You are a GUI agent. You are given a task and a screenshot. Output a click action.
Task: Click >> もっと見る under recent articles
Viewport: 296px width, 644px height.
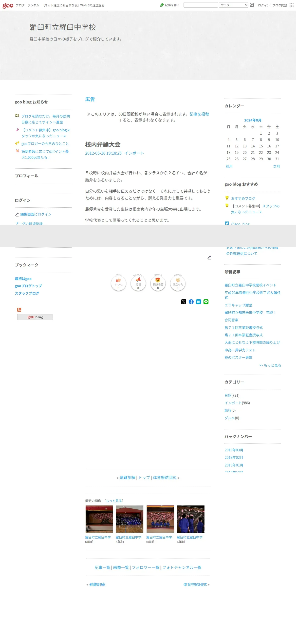click(270, 365)
